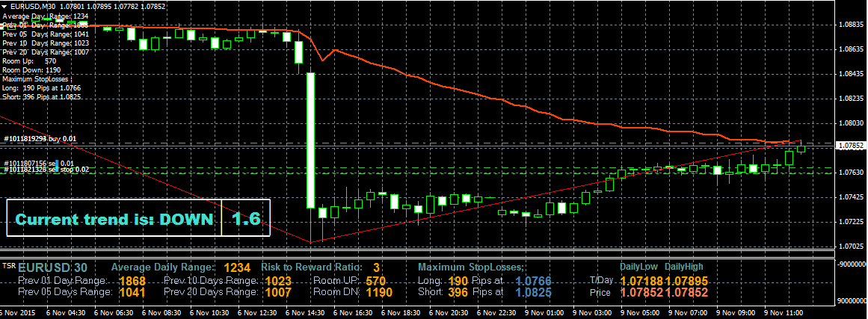Image resolution: width=868 pixels, height=319 pixels.
Task: Click Risk to Reward Ratio value 3
Action: click(376, 267)
